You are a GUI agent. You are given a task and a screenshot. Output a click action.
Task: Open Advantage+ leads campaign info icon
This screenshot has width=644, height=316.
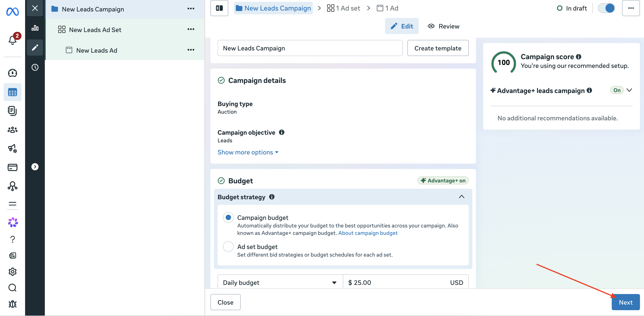pos(589,90)
